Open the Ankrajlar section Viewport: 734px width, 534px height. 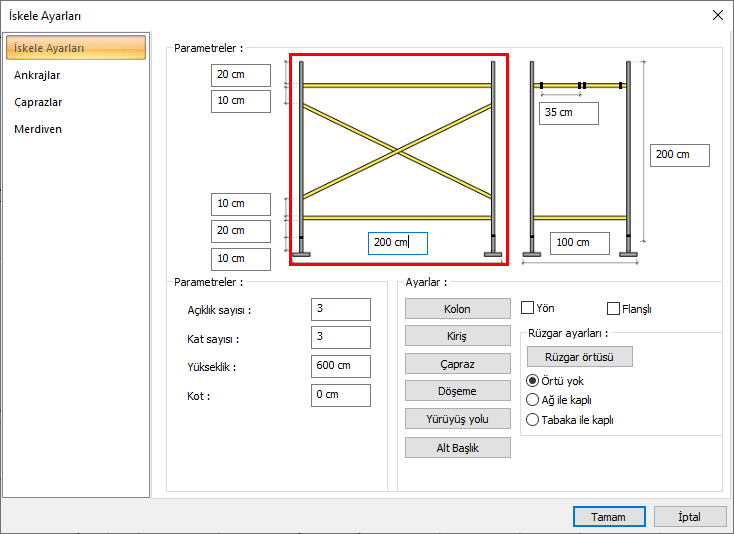(x=37, y=75)
